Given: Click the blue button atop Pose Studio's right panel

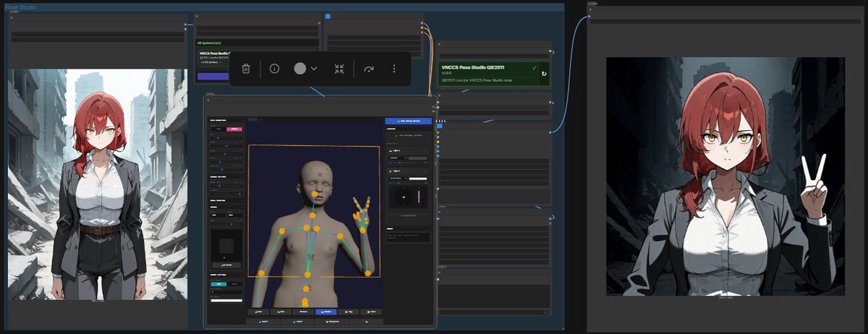Looking at the screenshot, I should coord(409,121).
